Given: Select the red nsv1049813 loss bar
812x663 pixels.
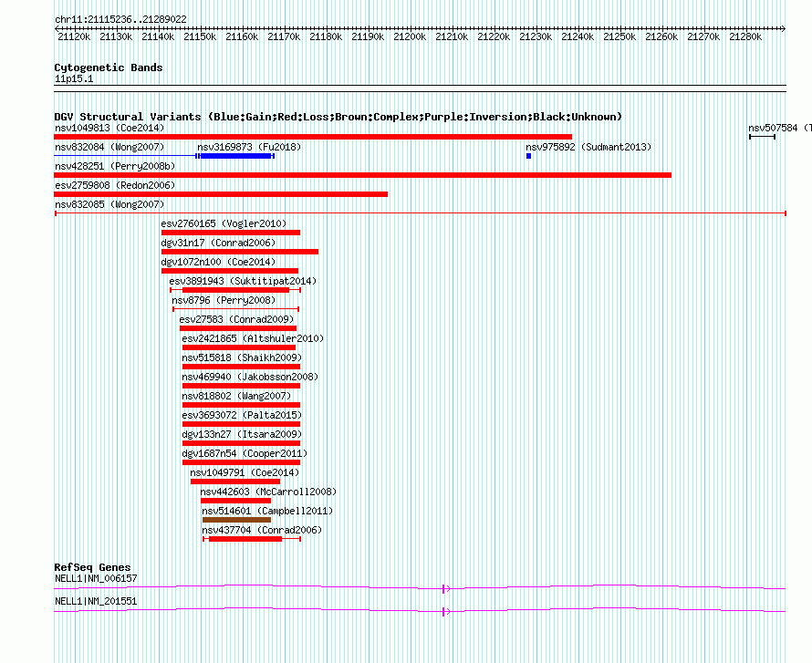Looking at the screenshot, I should pos(313,137).
